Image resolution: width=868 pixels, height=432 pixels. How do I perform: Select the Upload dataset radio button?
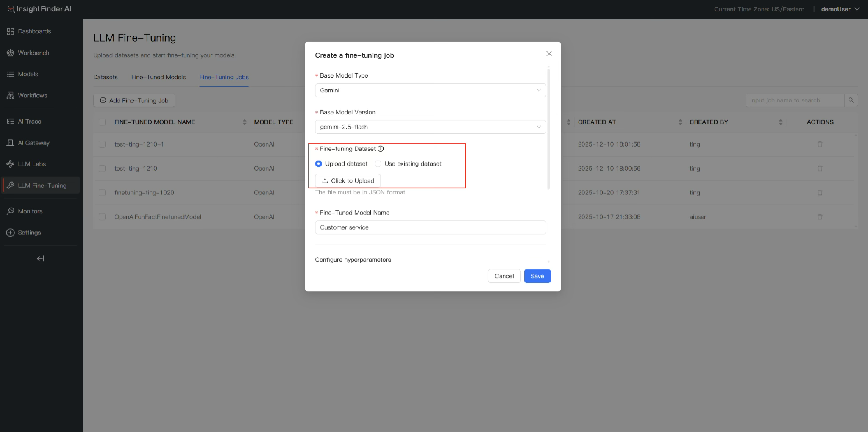point(319,164)
